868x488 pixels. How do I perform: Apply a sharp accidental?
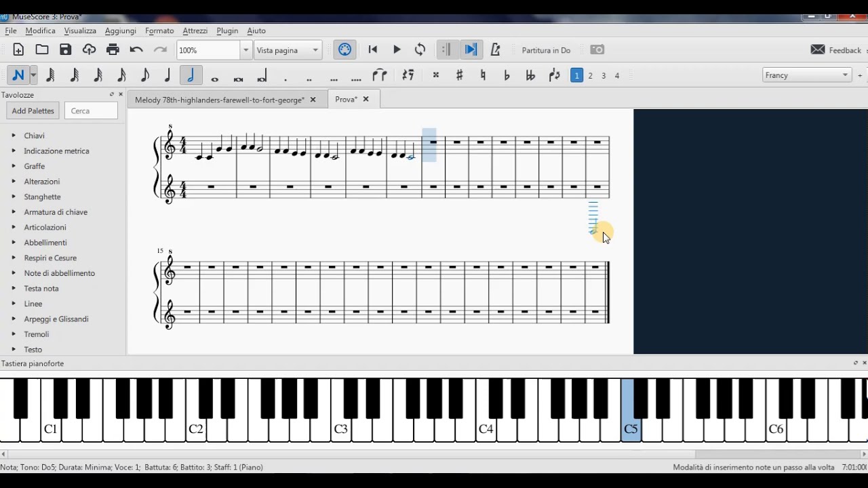[460, 75]
